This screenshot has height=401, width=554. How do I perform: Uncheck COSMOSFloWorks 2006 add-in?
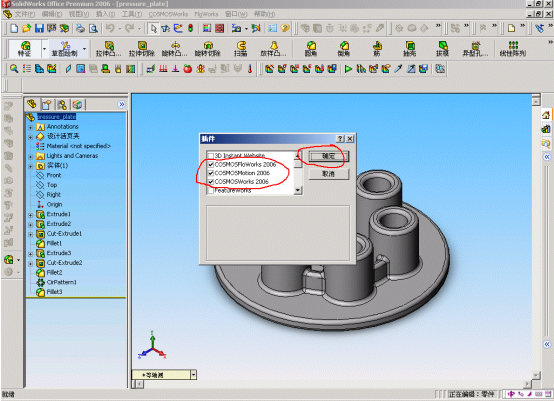(x=211, y=164)
